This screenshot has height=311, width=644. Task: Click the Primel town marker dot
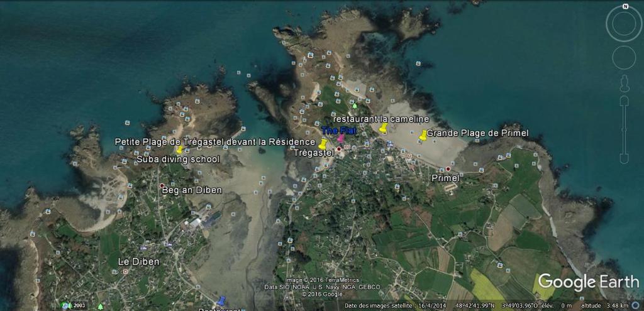tap(448, 169)
